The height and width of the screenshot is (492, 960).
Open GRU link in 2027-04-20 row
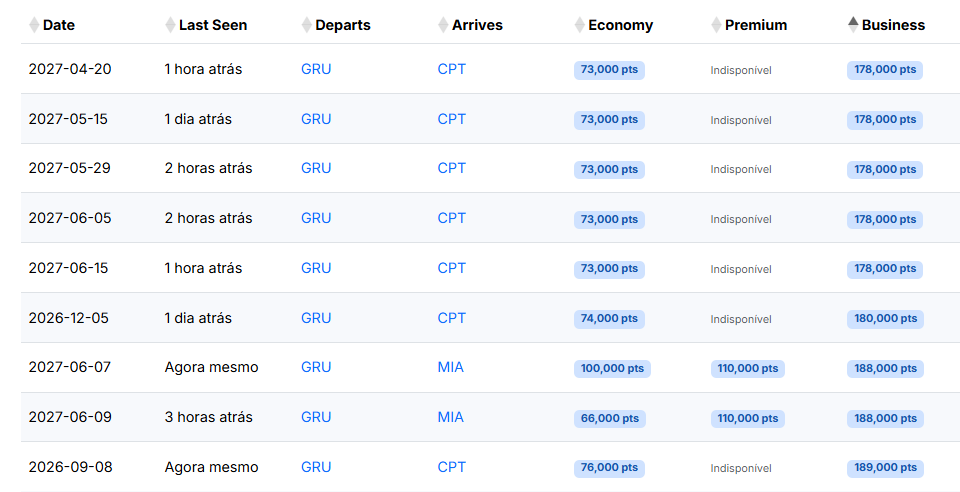[316, 69]
